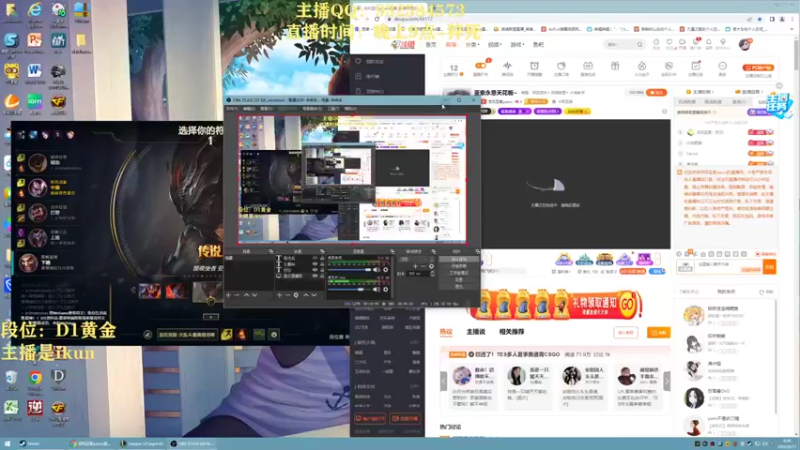Lock the display capture source in OBS
Viewport: 800px width, 450px height.
tap(322, 276)
